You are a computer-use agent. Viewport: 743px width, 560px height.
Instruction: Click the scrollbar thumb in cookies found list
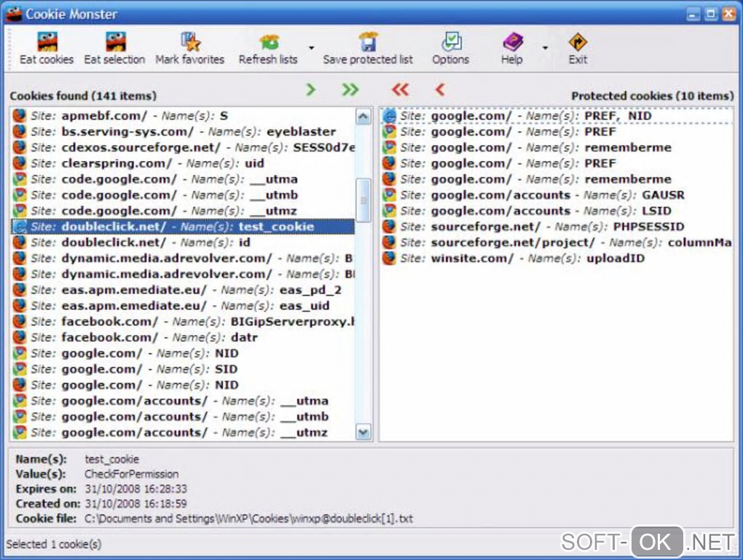tap(363, 200)
